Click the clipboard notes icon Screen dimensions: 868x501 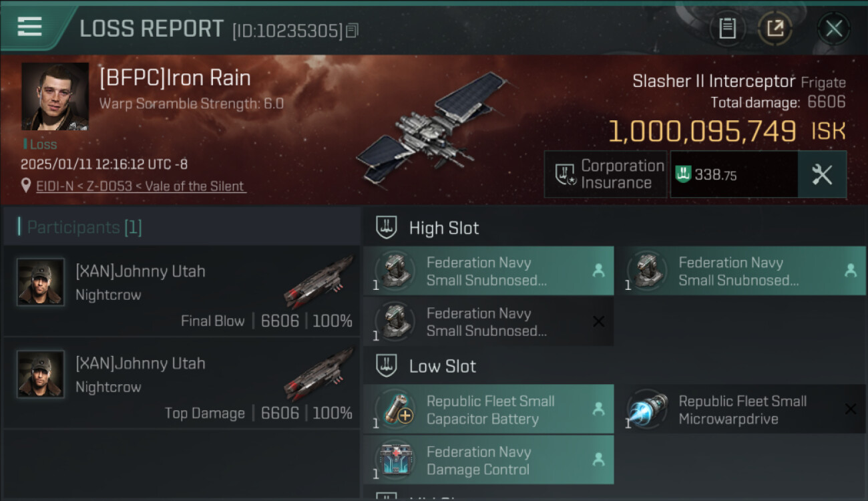coord(727,28)
